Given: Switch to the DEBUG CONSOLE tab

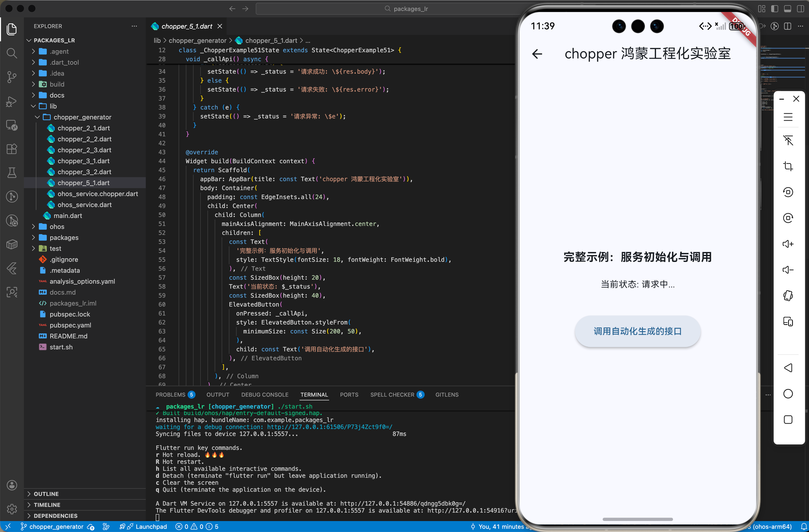Looking at the screenshot, I should (x=264, y=395).
